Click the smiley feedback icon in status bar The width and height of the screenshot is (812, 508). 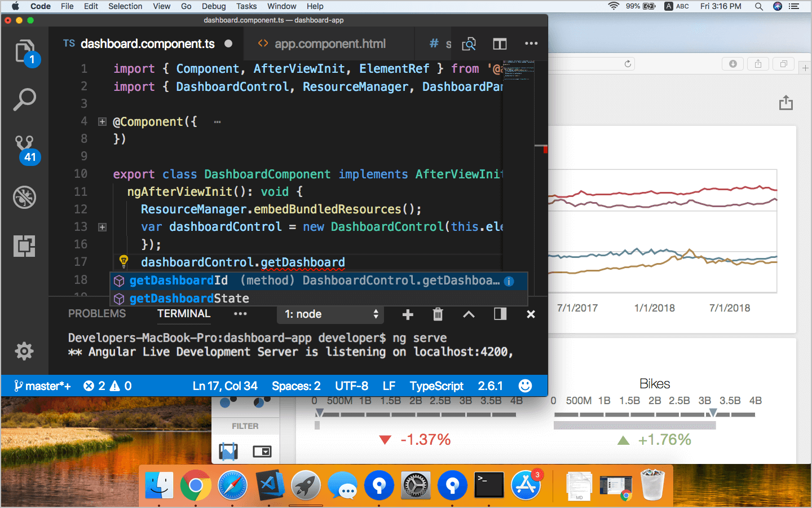click(525, 386)
